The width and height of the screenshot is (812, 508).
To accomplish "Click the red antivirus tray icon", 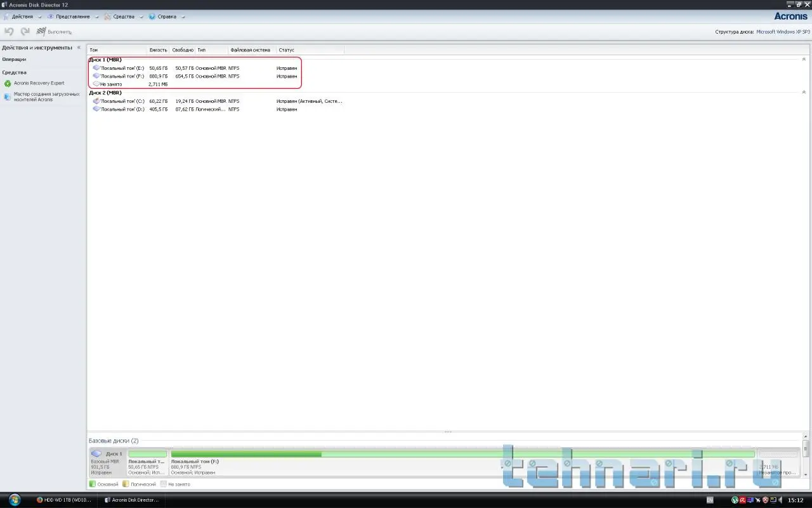I will pyautogui.click(x=742, y=500).
